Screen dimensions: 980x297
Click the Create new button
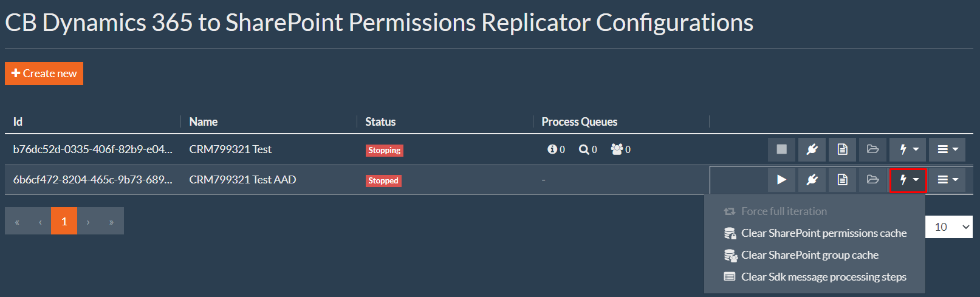[44, 73]
